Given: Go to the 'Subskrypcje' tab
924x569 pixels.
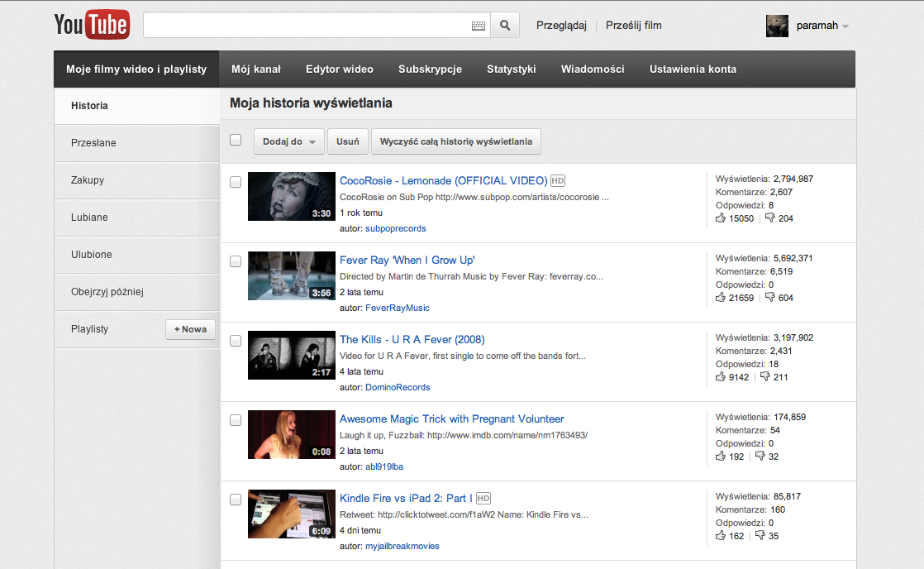Looking at the screenshot, I should point(430,69).
